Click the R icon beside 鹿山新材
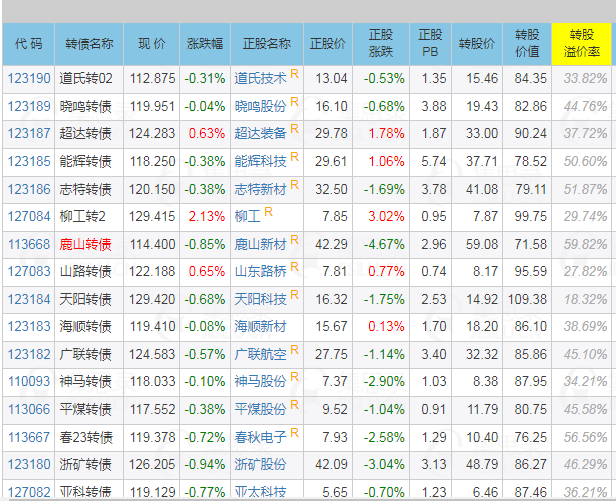The height and width of the screenshot is (501, 616). point(294,239)
